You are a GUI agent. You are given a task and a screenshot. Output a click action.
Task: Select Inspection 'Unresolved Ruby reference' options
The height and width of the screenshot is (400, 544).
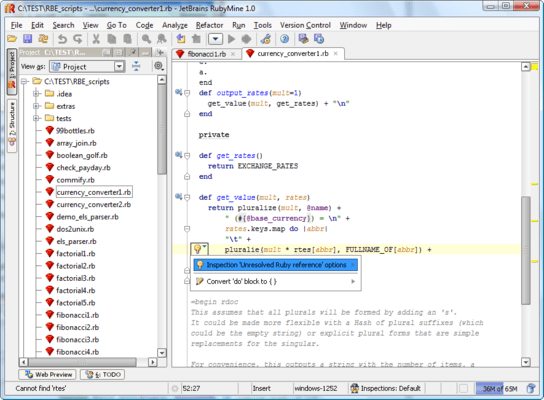pyautogui.click(x=275, y=265)
